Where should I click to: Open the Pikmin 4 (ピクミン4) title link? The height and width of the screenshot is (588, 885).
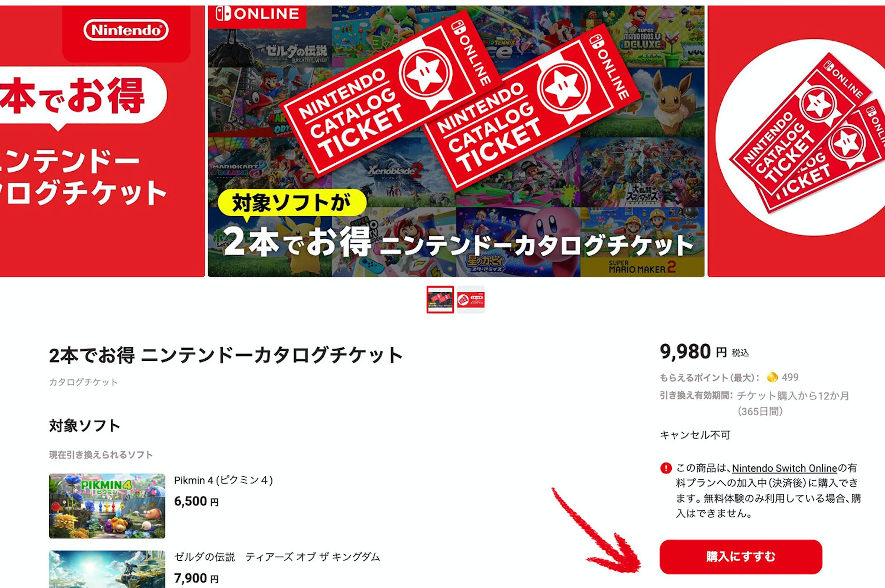(x=223, y=480)
